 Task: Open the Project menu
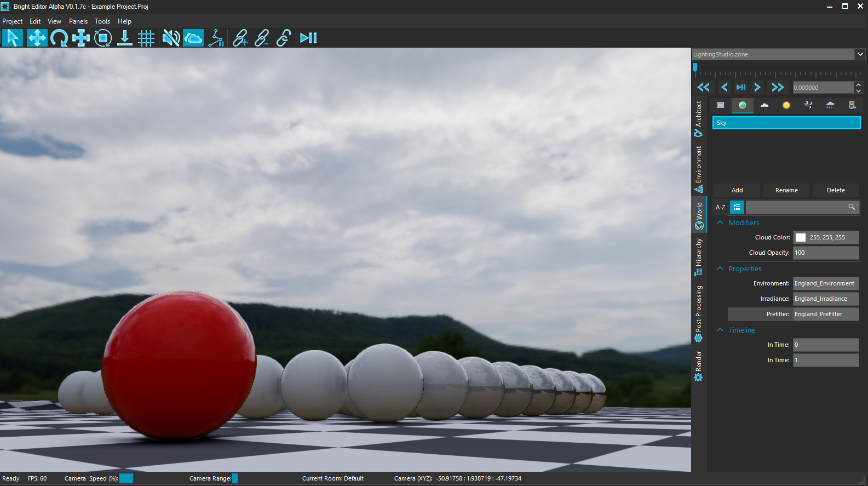click(x=13, y=21)
